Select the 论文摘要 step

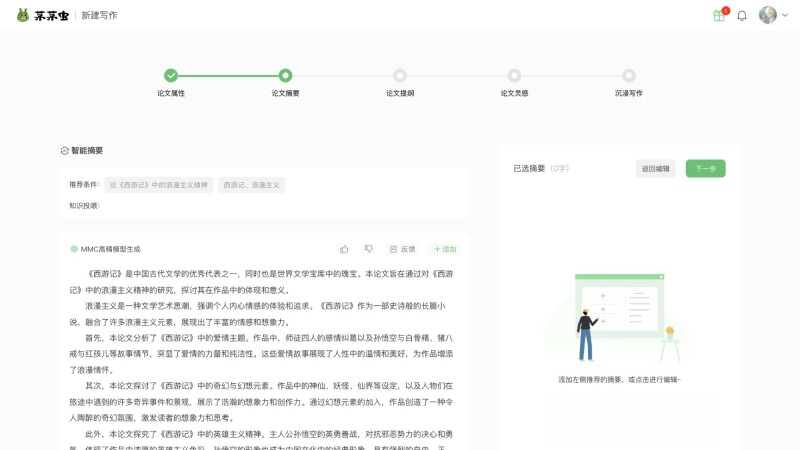286,75
